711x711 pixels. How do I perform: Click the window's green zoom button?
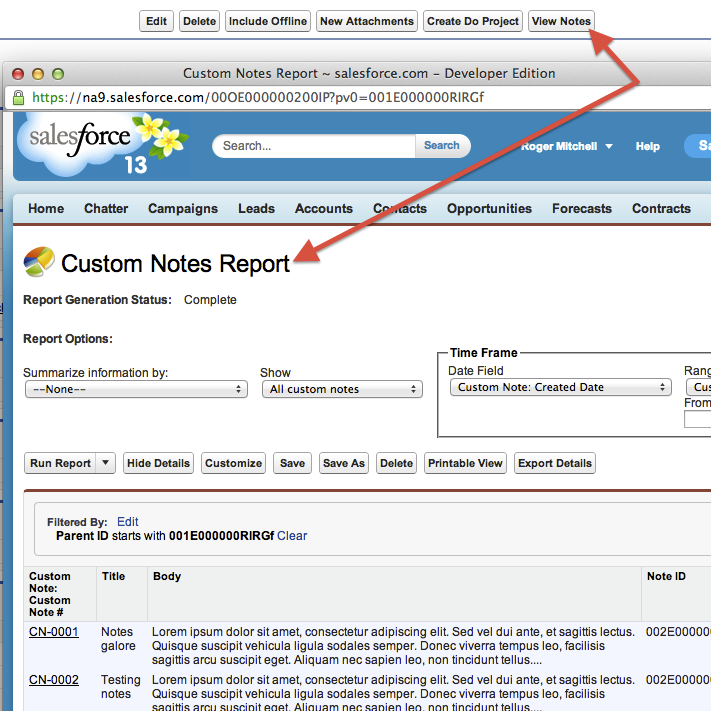pos(58,73)
